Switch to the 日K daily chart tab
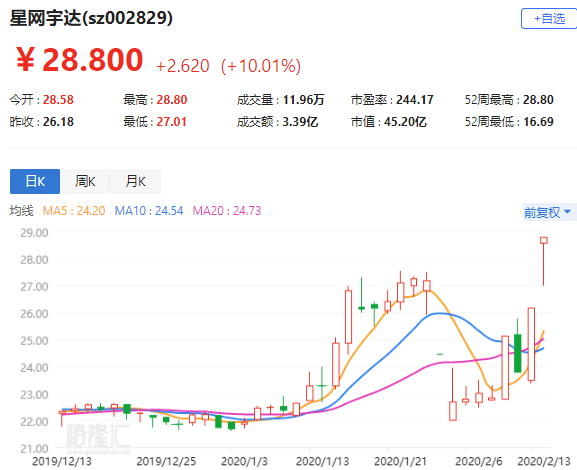This screenshot has width=577, height=470. click(35, 181)
